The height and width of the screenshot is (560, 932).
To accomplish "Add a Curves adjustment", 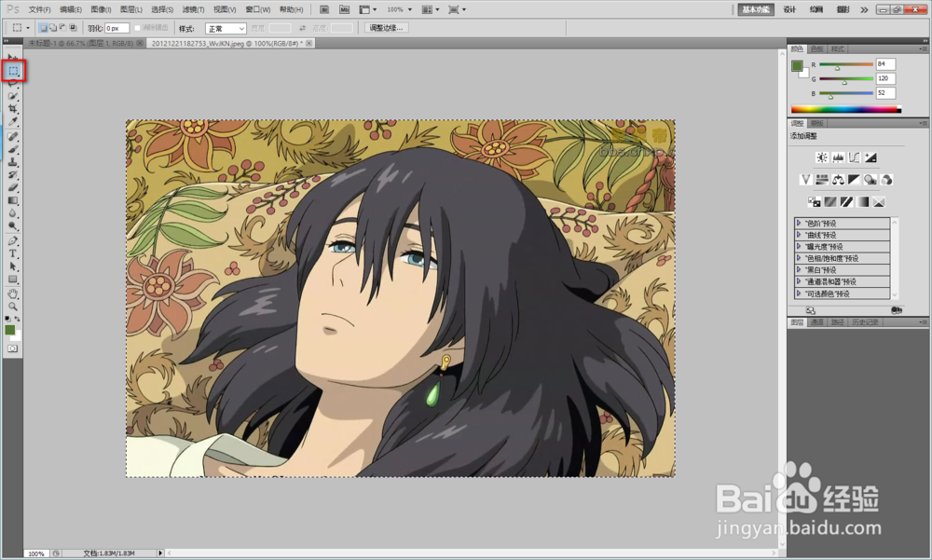I will coord(854,157).
